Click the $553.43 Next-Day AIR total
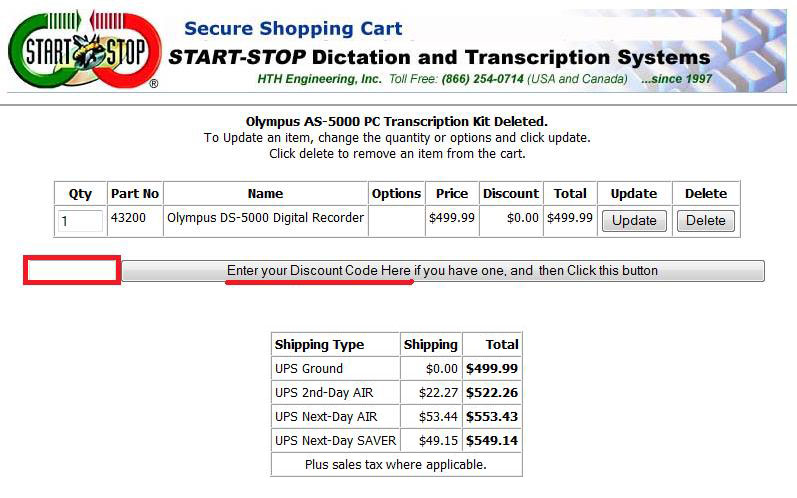Screen dimensions: 797x498 tap(492, 417)
